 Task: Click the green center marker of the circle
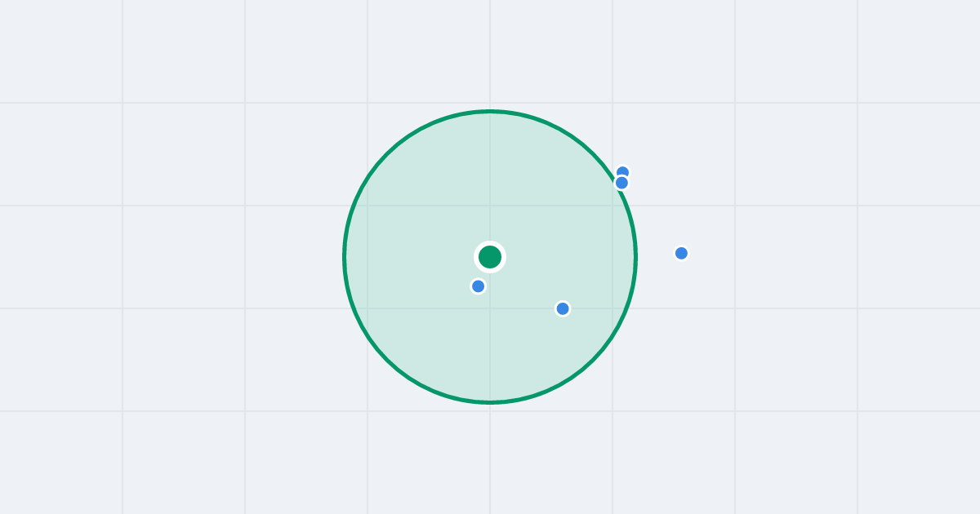(490, 257)
